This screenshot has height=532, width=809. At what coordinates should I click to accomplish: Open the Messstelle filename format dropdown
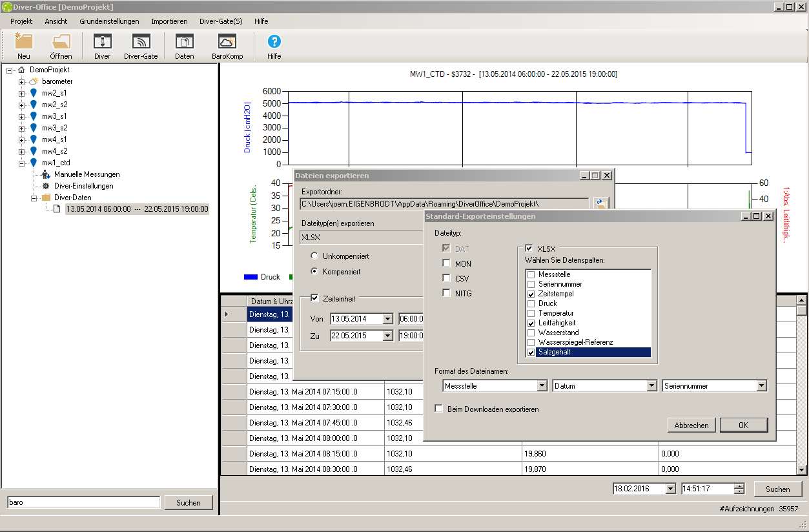(x=542, y=386)
